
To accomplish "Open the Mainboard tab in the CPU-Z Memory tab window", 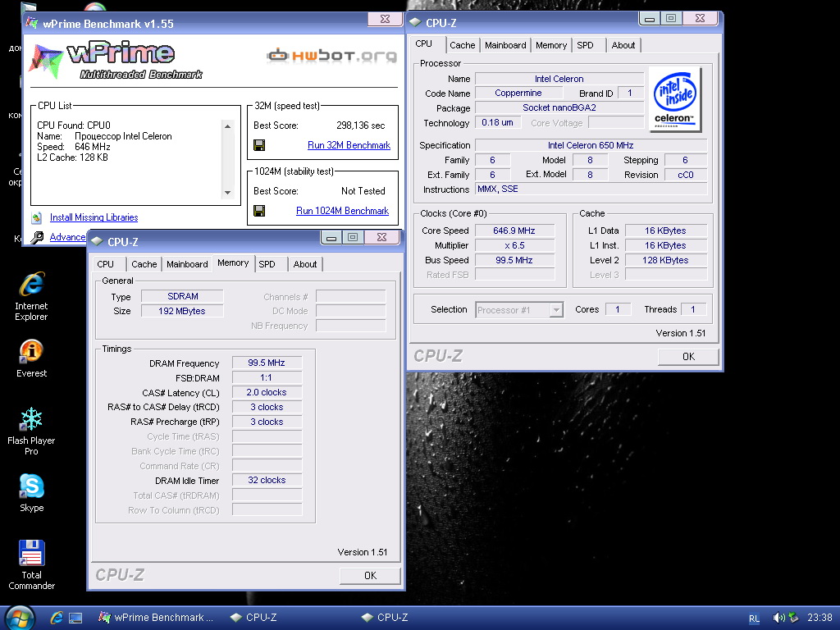I will [187, 264].
